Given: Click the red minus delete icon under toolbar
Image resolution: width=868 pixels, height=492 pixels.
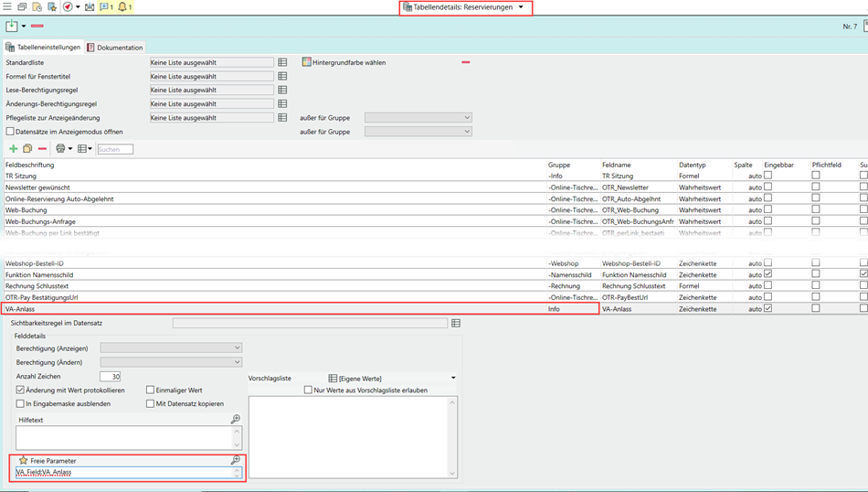Looking at the screenshot, I should pos(37,27).
